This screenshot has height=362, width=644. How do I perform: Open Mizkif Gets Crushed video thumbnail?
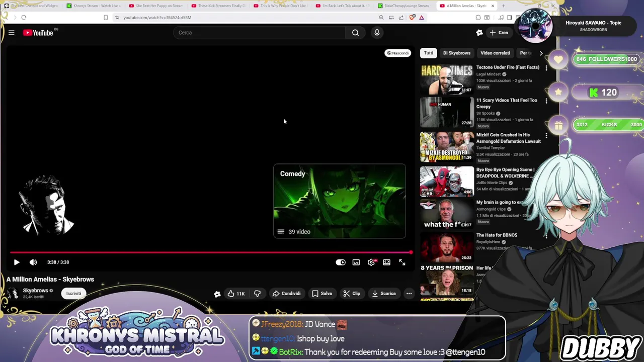click(x=447, y=147)
